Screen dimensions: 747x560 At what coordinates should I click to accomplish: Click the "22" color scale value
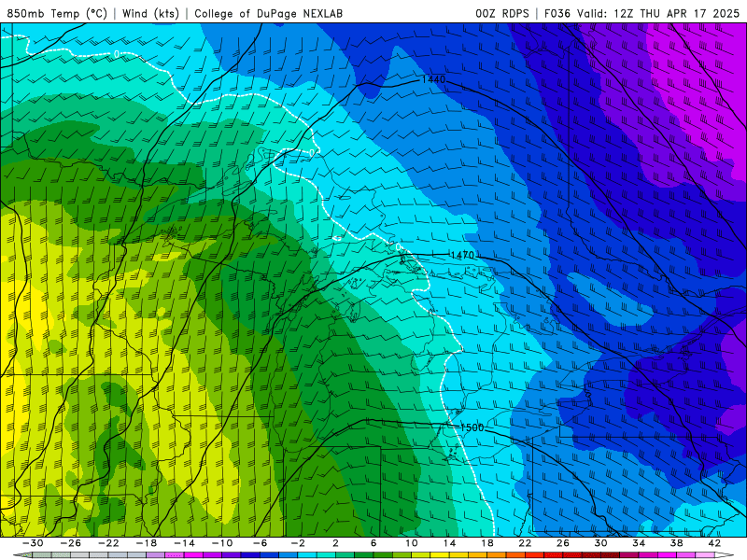[x=525, y=543]
